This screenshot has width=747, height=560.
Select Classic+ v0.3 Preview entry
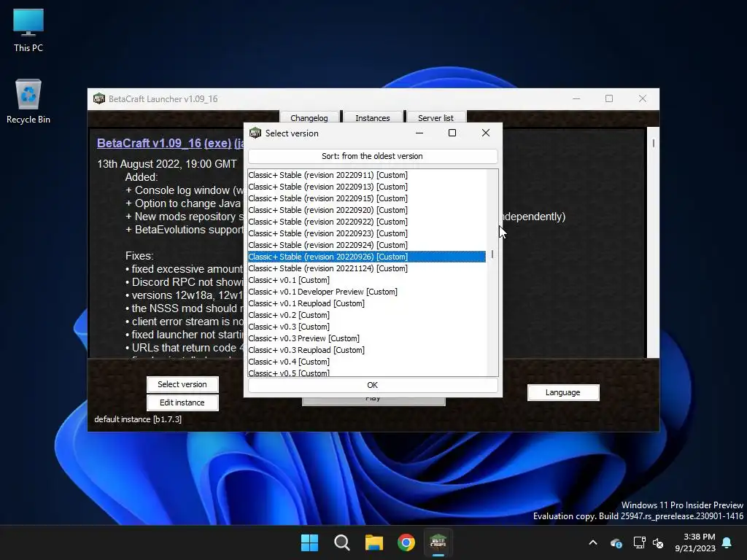tap(367, 338)
